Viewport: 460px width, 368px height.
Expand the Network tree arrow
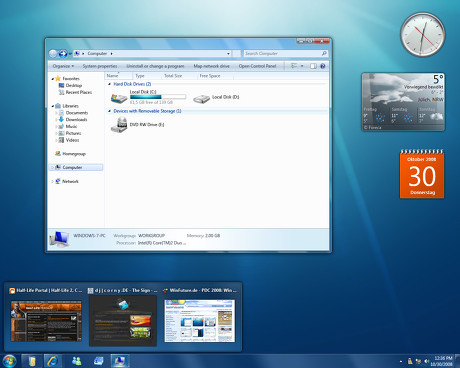(52, 182)
